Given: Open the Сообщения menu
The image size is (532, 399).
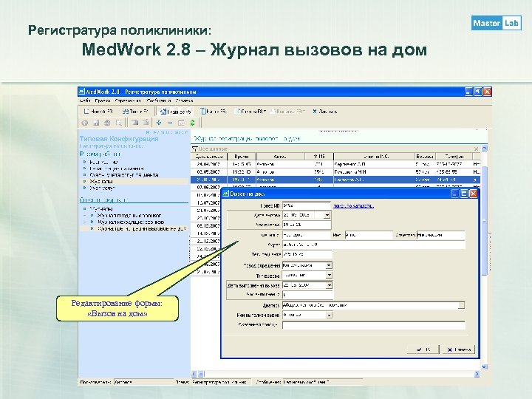Looking at the screenshot, I should [x=159, y=100].
